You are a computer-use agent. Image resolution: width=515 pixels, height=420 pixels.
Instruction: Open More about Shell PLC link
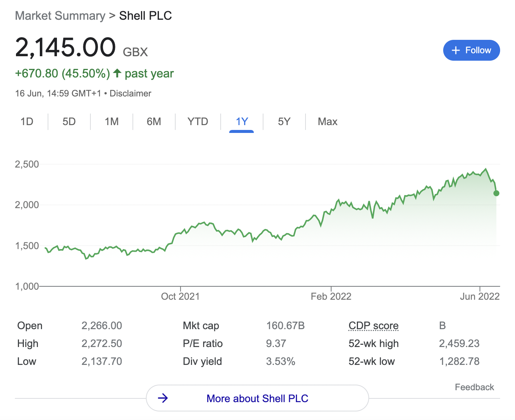pos(257,398)
